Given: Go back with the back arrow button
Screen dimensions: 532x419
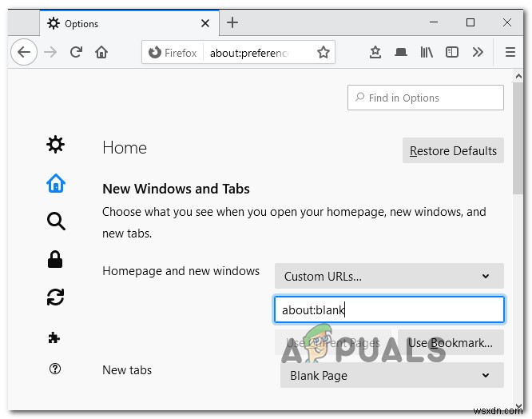Looking at the screenshot, I should point(24,52).
